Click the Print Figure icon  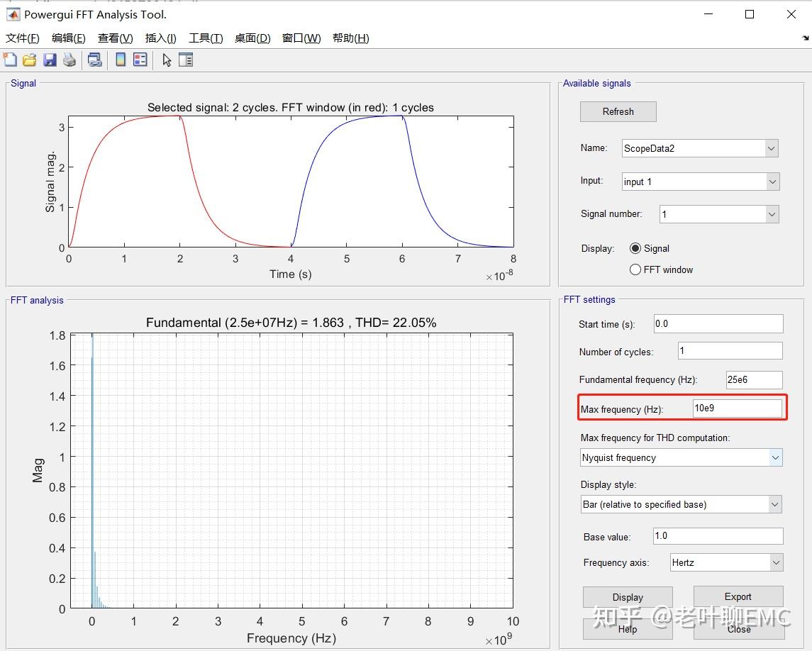click(69, 60)
